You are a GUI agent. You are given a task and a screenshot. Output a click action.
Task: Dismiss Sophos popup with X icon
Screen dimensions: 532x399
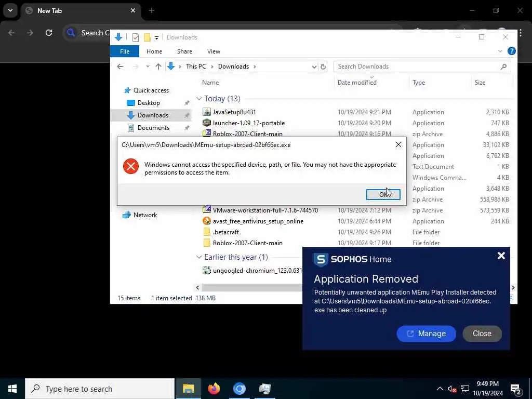pos(501,256)
